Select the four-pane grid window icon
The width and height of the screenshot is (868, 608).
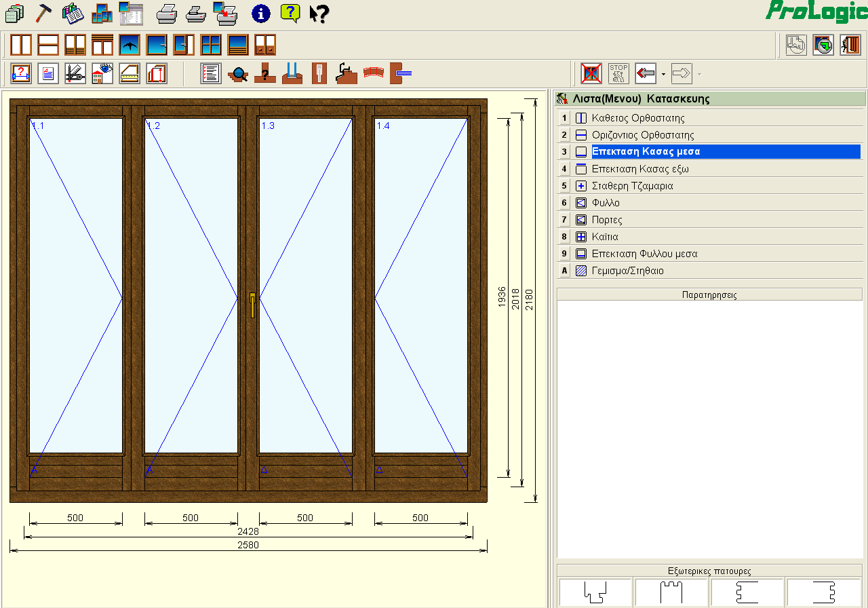click(211, 45)
